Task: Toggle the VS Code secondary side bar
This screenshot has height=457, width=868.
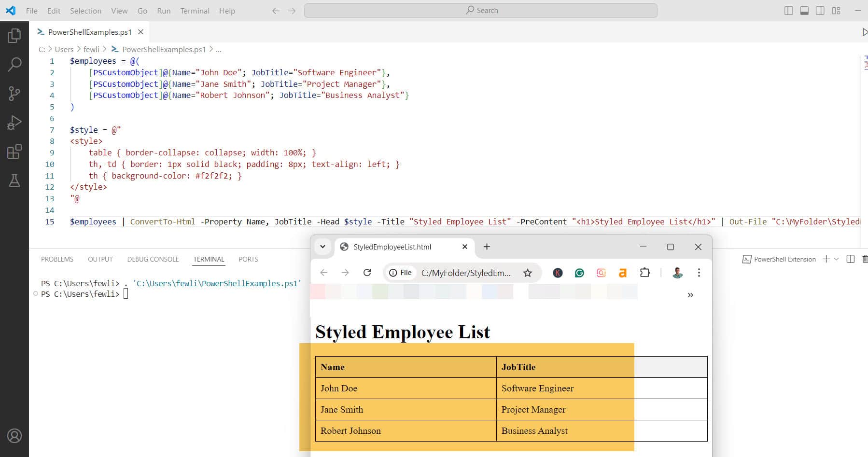Action: pos(820,11)
